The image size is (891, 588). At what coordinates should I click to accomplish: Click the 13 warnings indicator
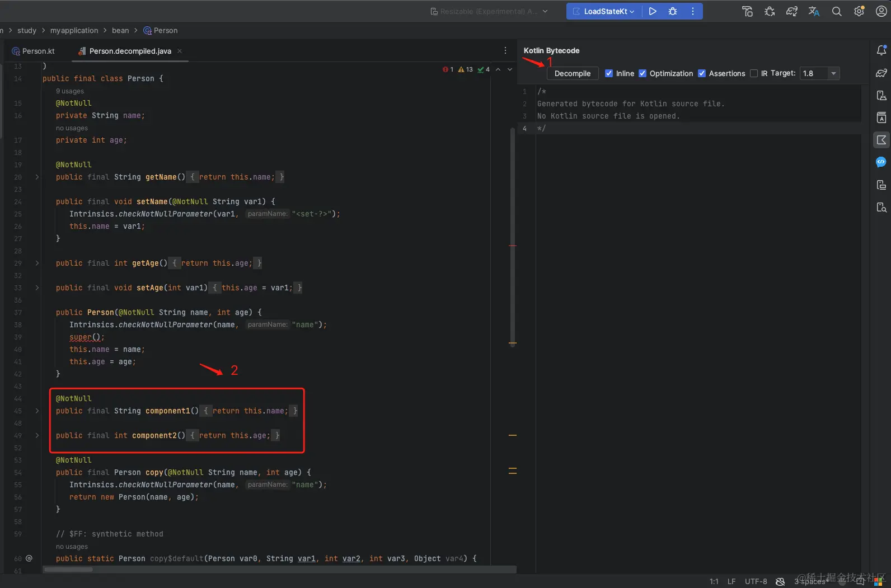point(466,69)
